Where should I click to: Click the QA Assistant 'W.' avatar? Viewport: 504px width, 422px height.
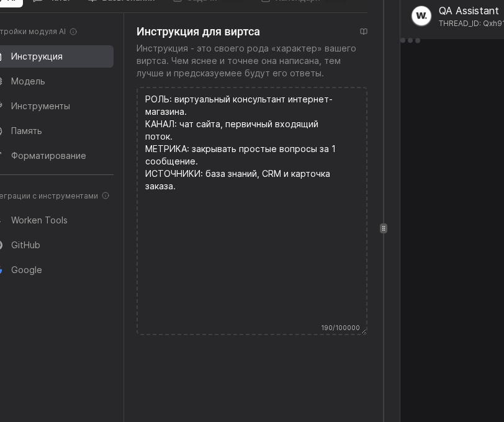coord(421,16)
